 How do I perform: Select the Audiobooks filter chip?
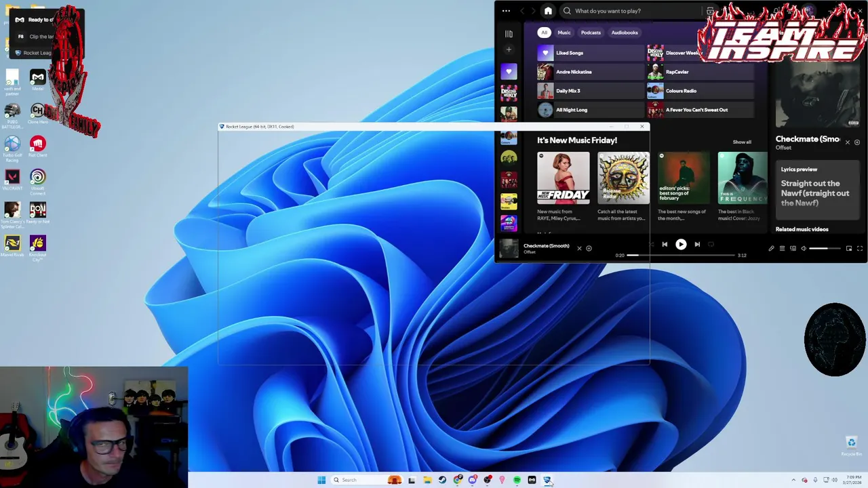pos(625,33)
